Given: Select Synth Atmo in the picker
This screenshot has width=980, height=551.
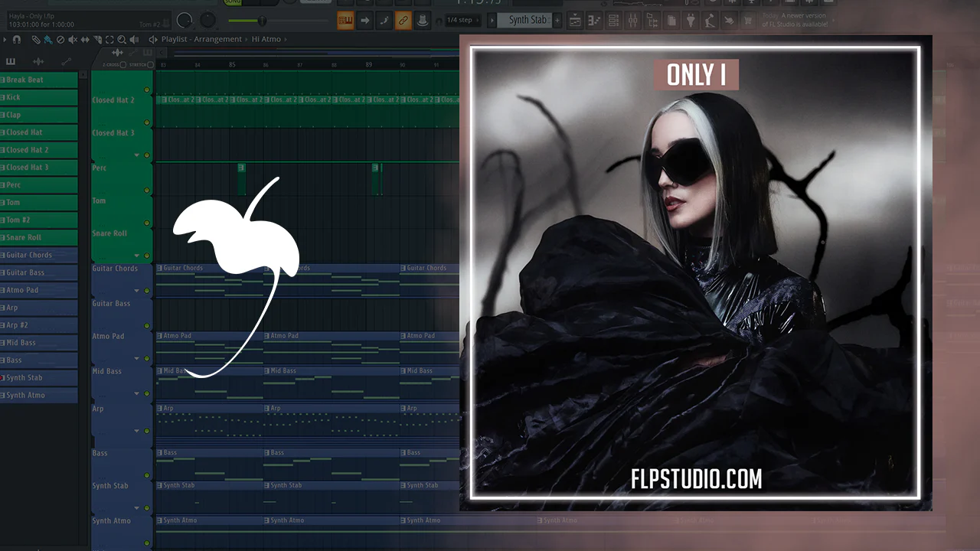Looking at the screenshot, I should pyautogui.click(x=39, y=396).
